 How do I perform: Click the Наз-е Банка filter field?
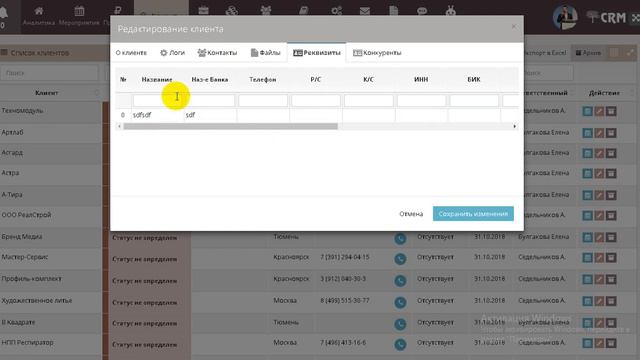click(x=210, y=100)
